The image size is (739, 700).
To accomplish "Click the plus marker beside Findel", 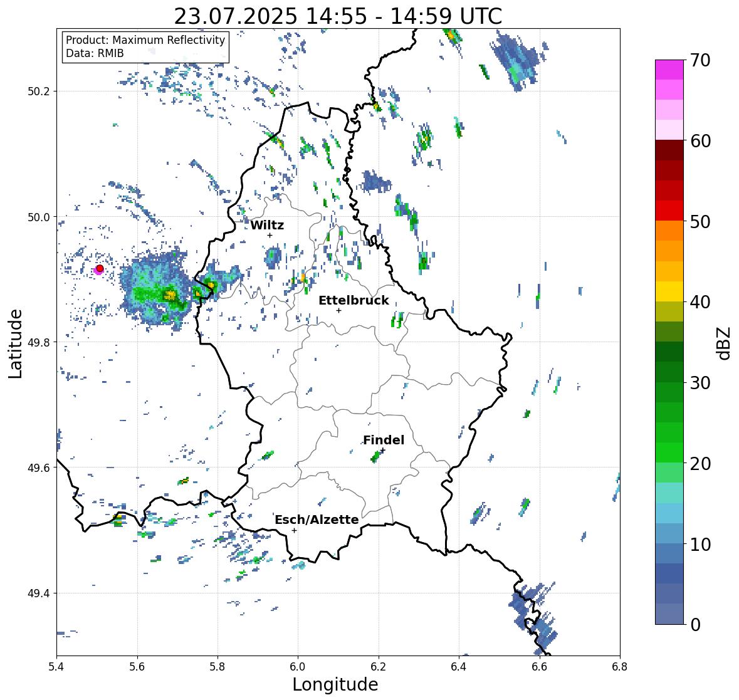I will 383,451.
